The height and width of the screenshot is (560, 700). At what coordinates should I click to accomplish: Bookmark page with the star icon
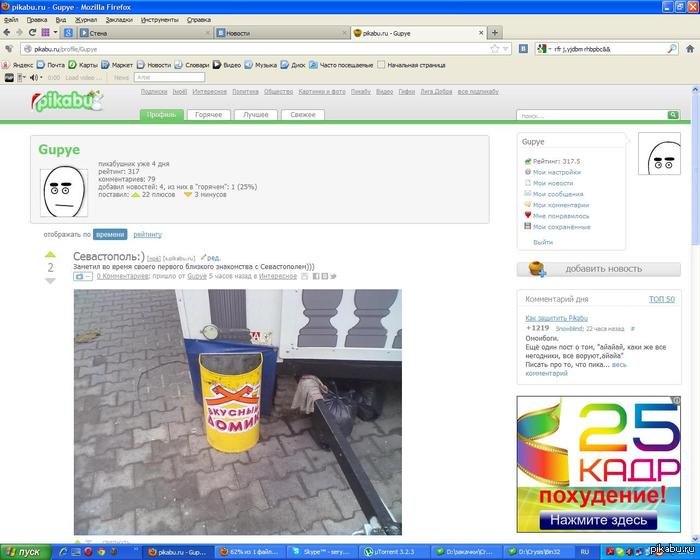click(495, 48)
